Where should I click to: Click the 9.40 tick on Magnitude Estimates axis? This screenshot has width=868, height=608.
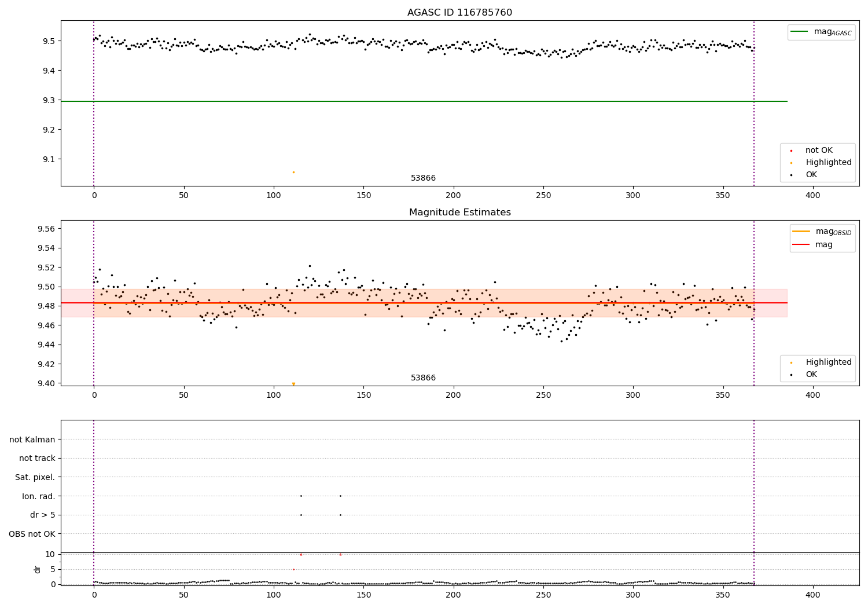tap(45, 383)
